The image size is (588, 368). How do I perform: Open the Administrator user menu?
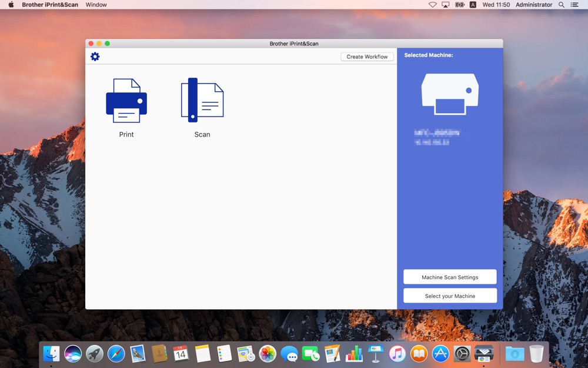coord(534,5)
